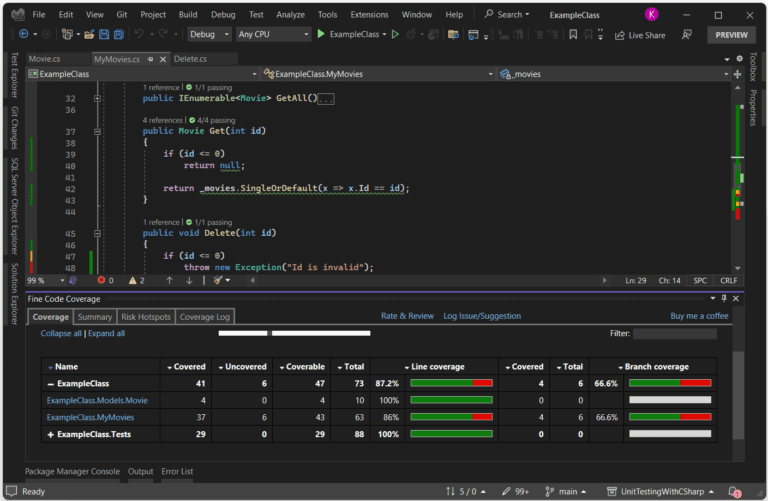This screenshot has width=768, height=501.
Task: Pin the MyMovies.cs tab
Action: (150, 59)
